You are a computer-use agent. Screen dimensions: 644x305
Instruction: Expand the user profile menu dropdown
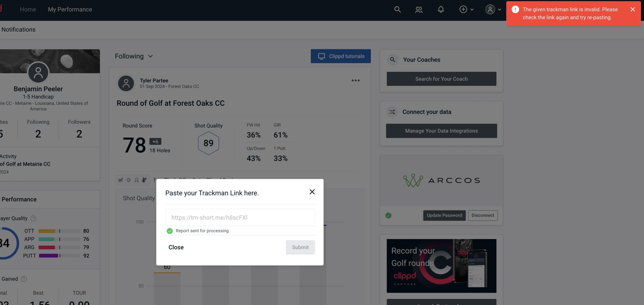[x=493, y=9]
